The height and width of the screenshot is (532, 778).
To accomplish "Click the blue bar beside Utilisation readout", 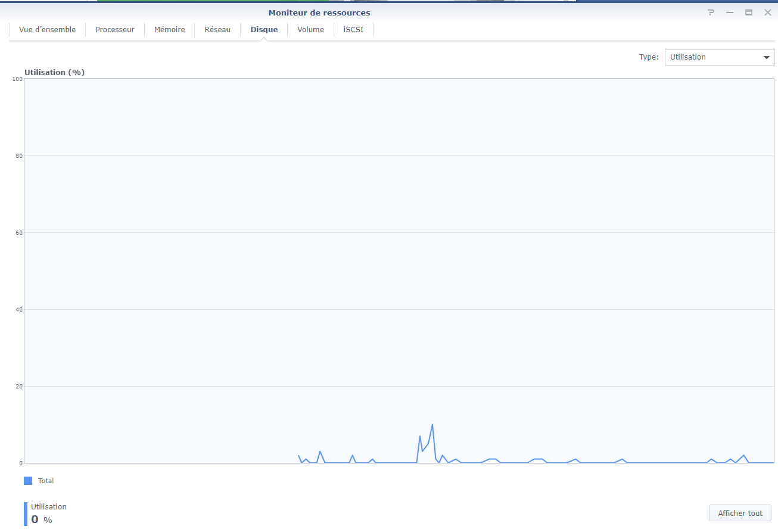I will [x=26, y=514].
